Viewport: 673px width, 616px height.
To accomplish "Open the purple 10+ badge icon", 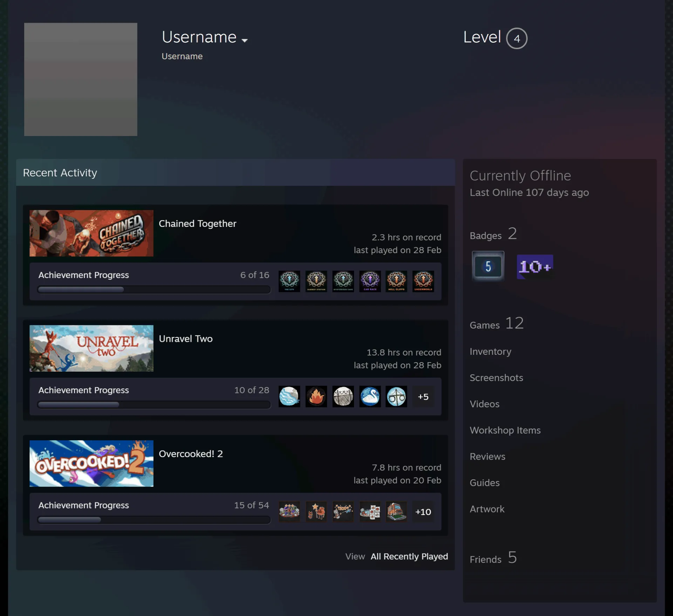I will click(x=535, y=267).
